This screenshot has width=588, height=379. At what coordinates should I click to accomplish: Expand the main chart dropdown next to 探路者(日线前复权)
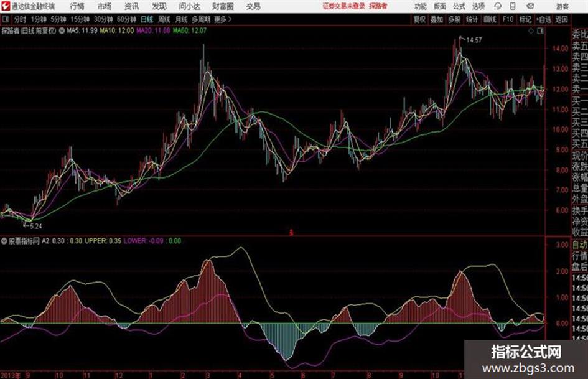(x=62, y=30)
